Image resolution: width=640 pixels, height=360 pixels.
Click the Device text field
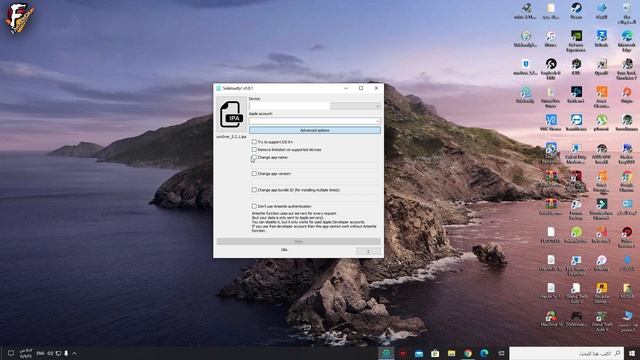(289, 106)
